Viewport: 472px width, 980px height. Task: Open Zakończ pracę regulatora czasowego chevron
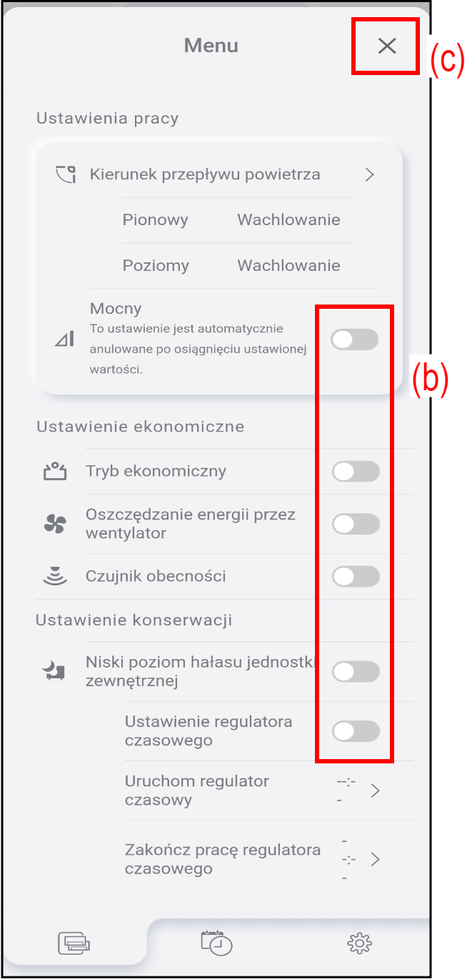375,859
